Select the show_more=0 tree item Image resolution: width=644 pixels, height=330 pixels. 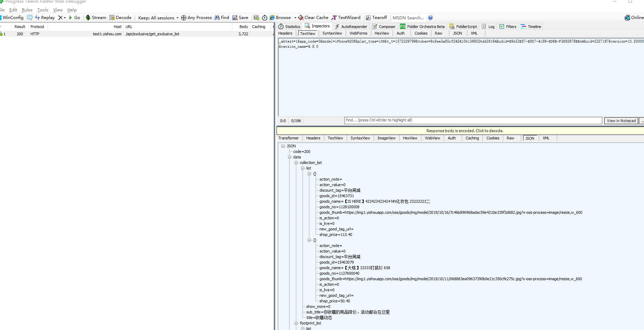coord(318,306)
